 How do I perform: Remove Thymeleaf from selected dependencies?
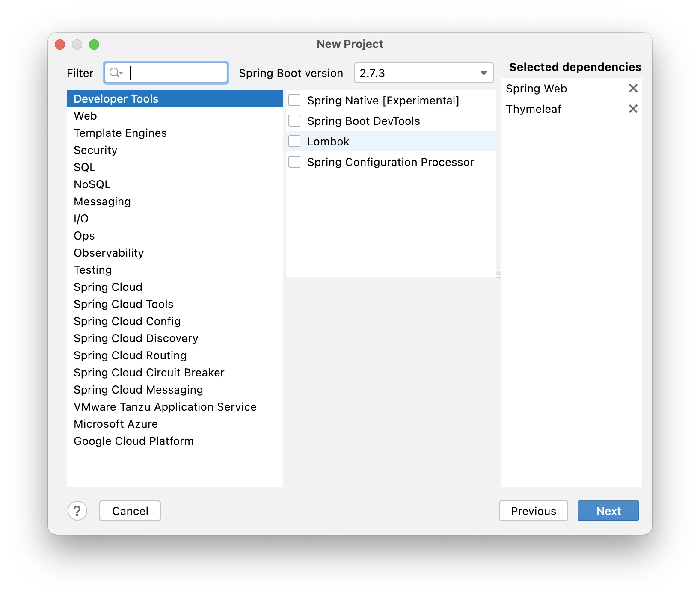coord(633,109)
